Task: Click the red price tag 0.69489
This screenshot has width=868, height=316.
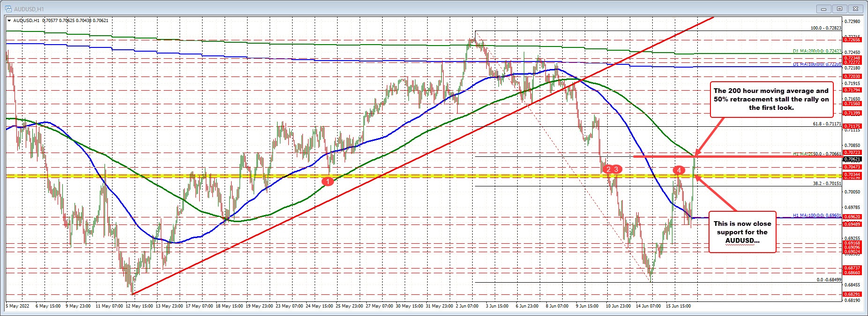Action: tap(852, 224)
